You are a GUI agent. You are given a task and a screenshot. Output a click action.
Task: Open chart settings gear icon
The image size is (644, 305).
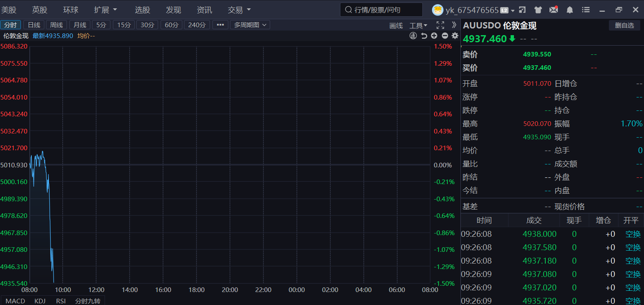tap(455, 36)
